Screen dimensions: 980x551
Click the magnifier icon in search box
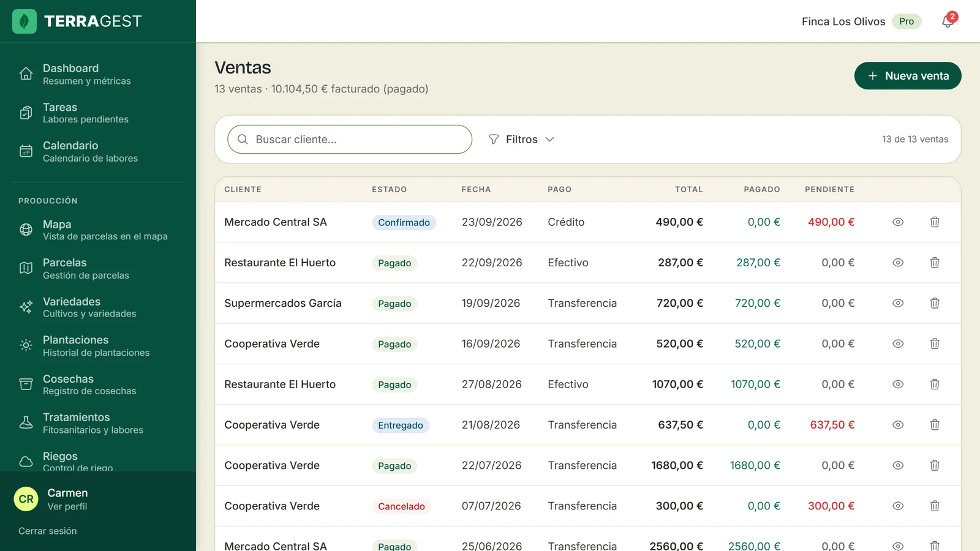[x=243, y=140]
